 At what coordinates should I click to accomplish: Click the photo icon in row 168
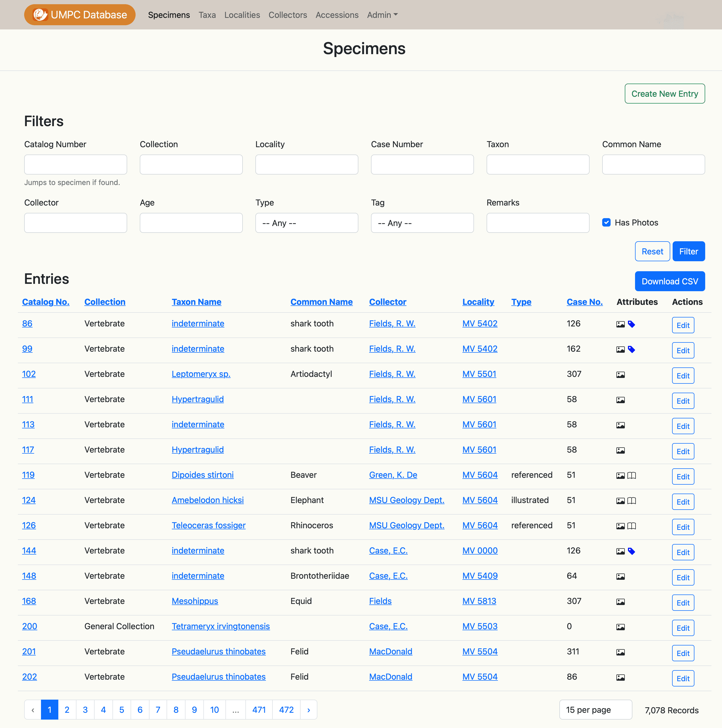coord(620,602)
